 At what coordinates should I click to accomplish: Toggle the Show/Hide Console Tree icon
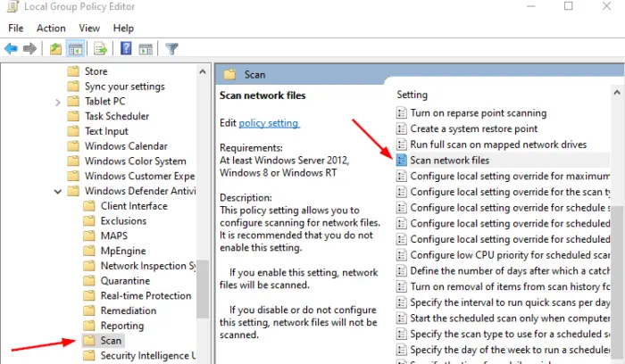(x=75, y=48)
